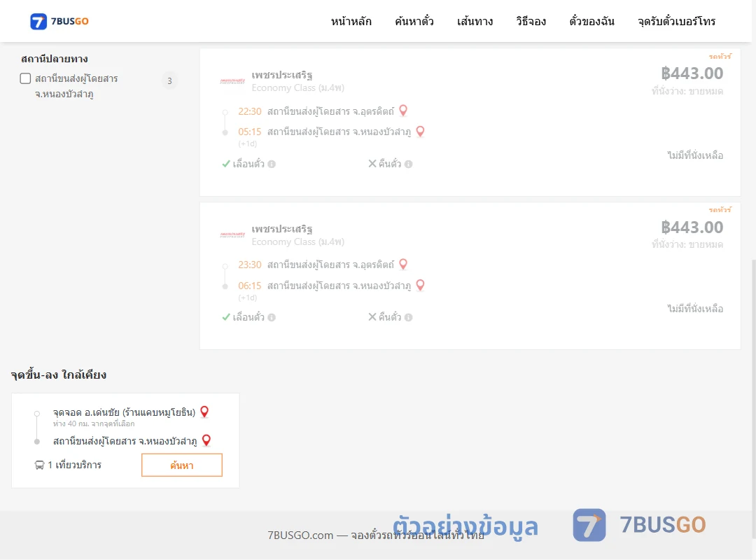The height and width of the screenshot is (560, 756).
Task: Click info icon next to คืนตั๋ว in first trip
Action: [x=408, y=164]
